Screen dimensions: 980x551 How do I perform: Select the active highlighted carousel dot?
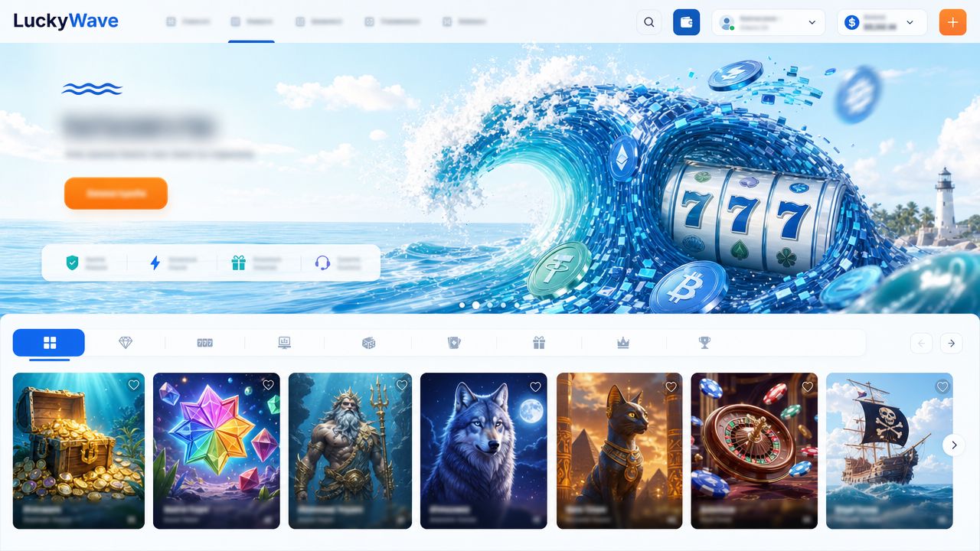(x=475, y=305)
